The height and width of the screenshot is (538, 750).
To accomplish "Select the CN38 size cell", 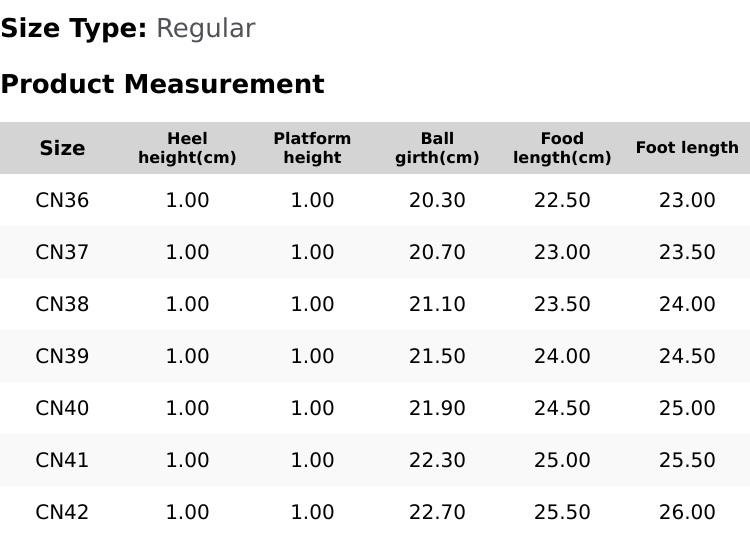I will pyautogui.click(x=62, y=304).
